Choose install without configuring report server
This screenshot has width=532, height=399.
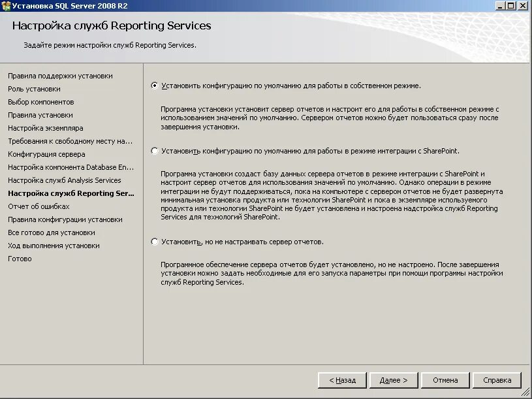pos(155,242)
